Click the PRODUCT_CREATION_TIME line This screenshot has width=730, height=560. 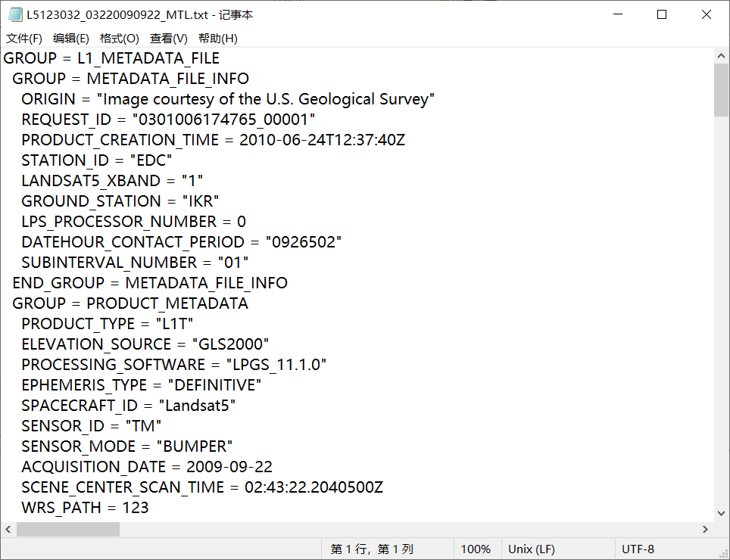pos(214,140)
